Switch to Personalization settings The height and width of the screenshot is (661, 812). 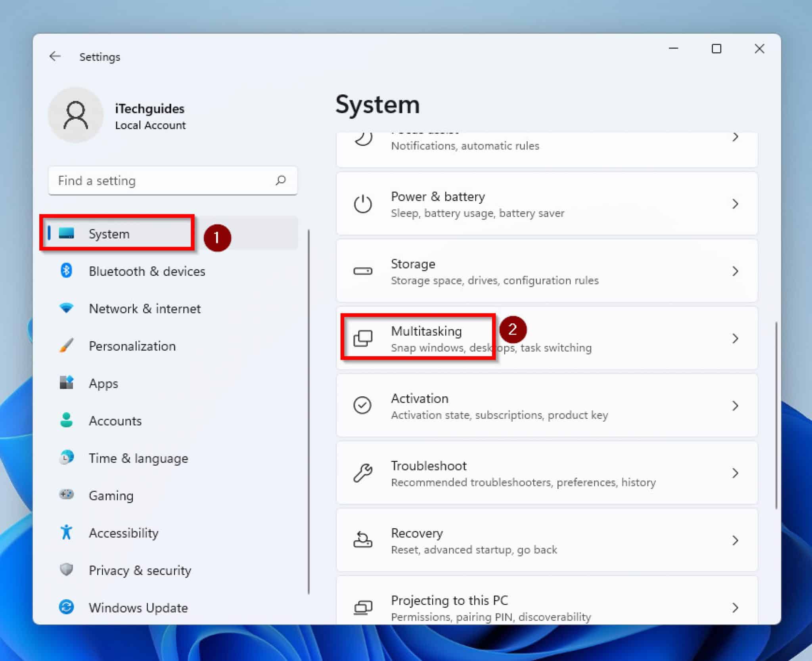(172, 346)
